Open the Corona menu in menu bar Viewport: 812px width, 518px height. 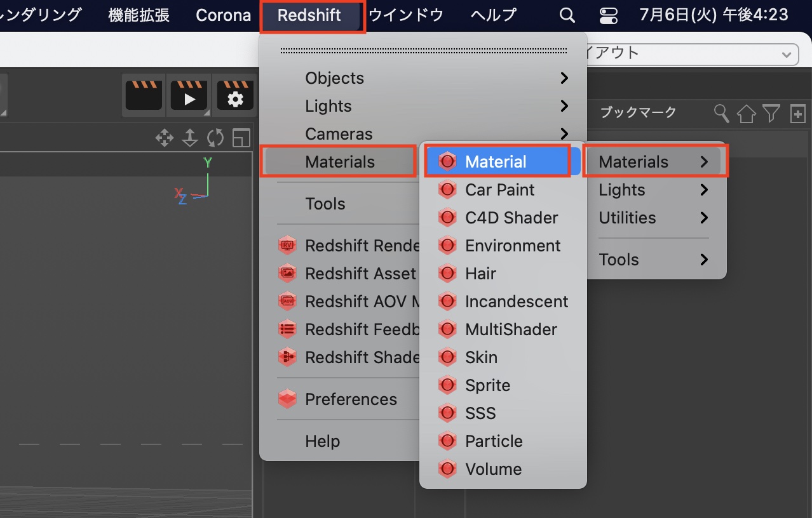tap(223, 15)
